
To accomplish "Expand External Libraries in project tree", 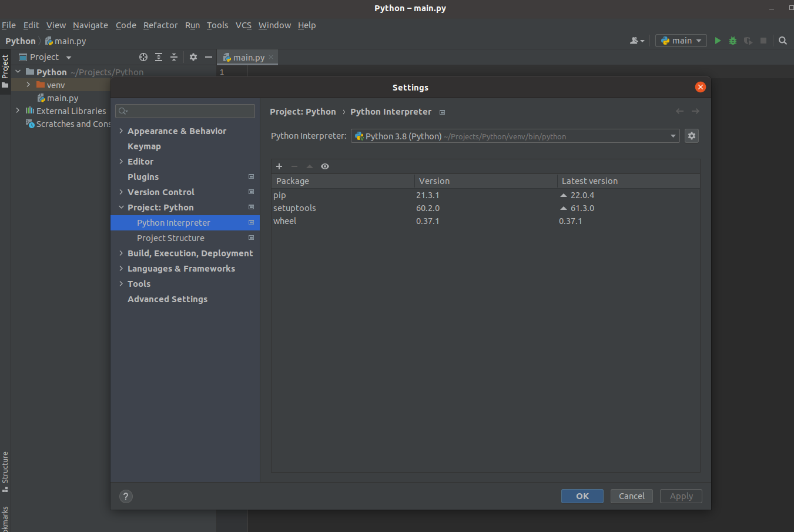I will click(18, 111).
